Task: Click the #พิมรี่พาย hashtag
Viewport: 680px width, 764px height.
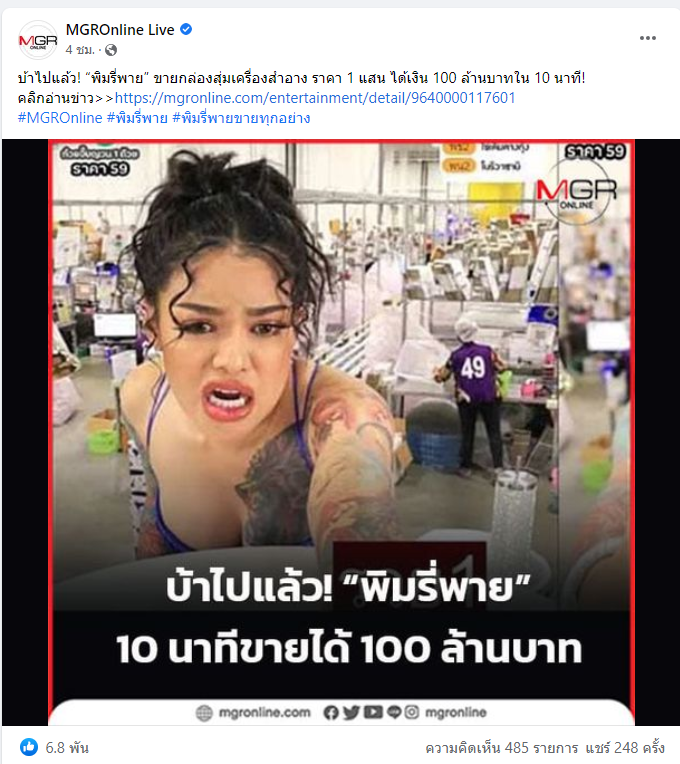Action: pos(137,118)
